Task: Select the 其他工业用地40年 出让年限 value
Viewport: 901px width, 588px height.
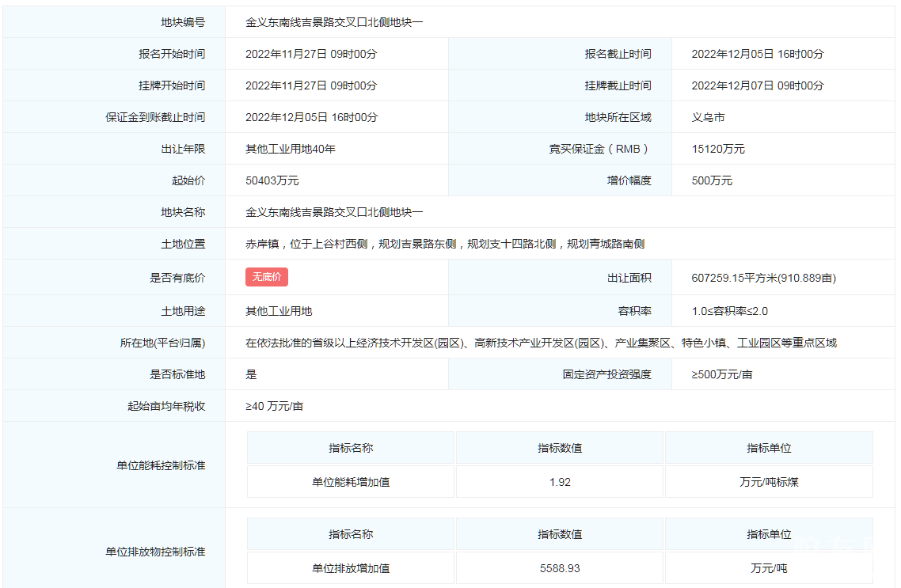Action: tap(290, 149)
